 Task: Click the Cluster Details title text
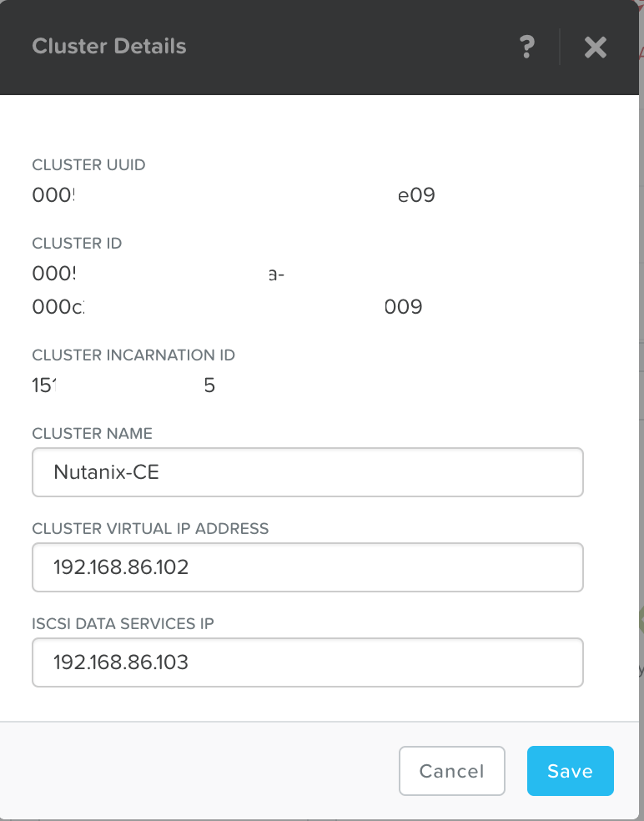108,47
